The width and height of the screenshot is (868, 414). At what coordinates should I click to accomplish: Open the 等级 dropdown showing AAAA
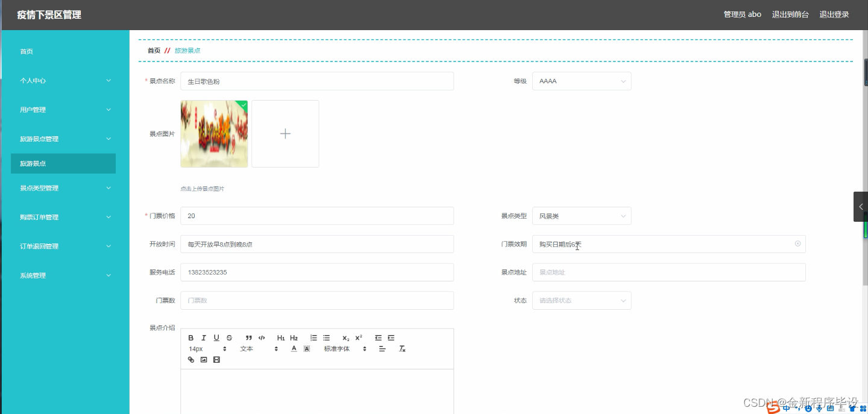pyautogui.click(x=581, y=81)
